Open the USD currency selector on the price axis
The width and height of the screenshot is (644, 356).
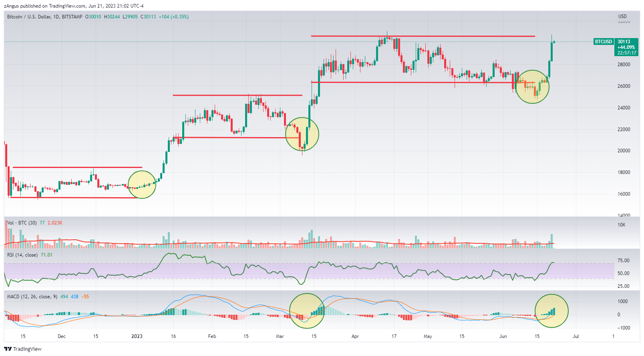click(622, 16)
